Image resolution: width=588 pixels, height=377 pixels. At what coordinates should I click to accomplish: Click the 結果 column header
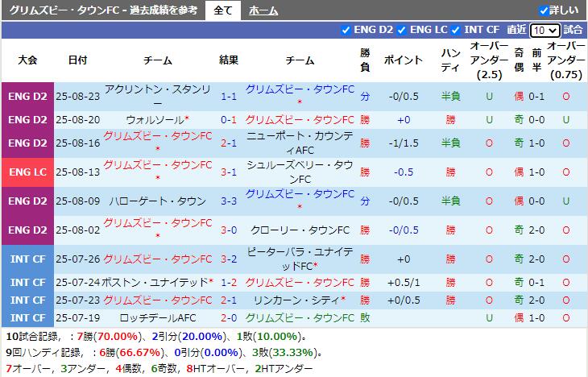(229, 60)
